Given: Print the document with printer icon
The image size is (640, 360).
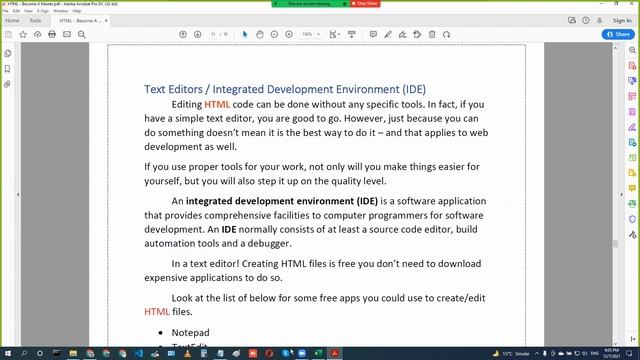Looking at the screenshot, I should pyautogui.click(x=52, y=35).
